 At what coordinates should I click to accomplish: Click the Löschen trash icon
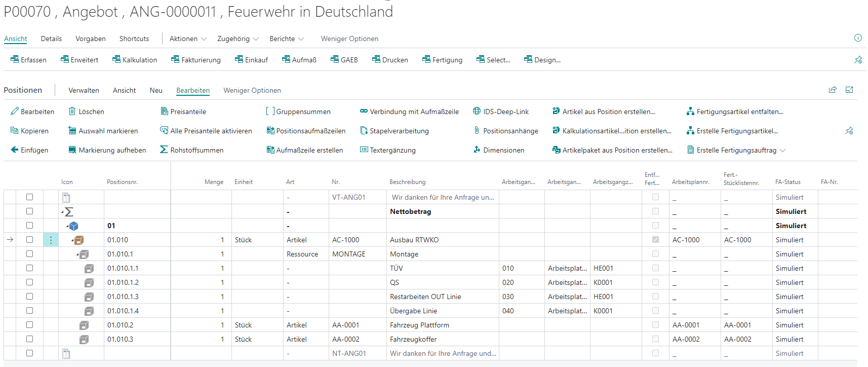[72, 112]
